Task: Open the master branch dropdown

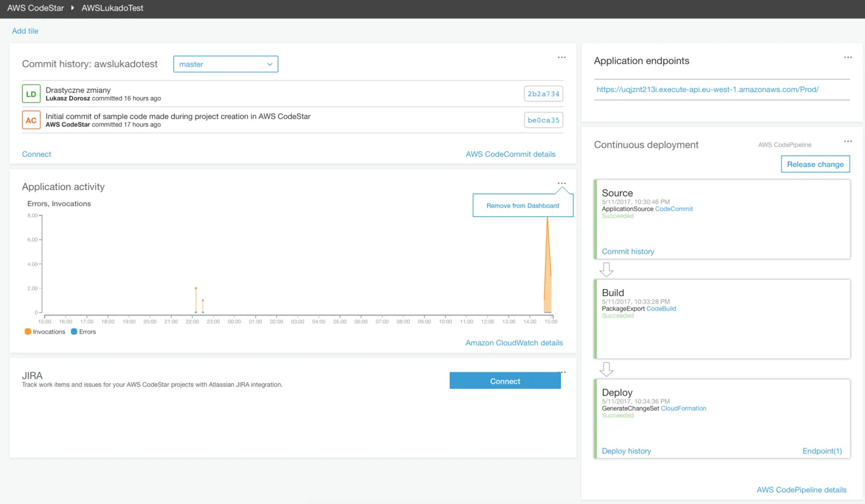Action: tap(226, 64)
